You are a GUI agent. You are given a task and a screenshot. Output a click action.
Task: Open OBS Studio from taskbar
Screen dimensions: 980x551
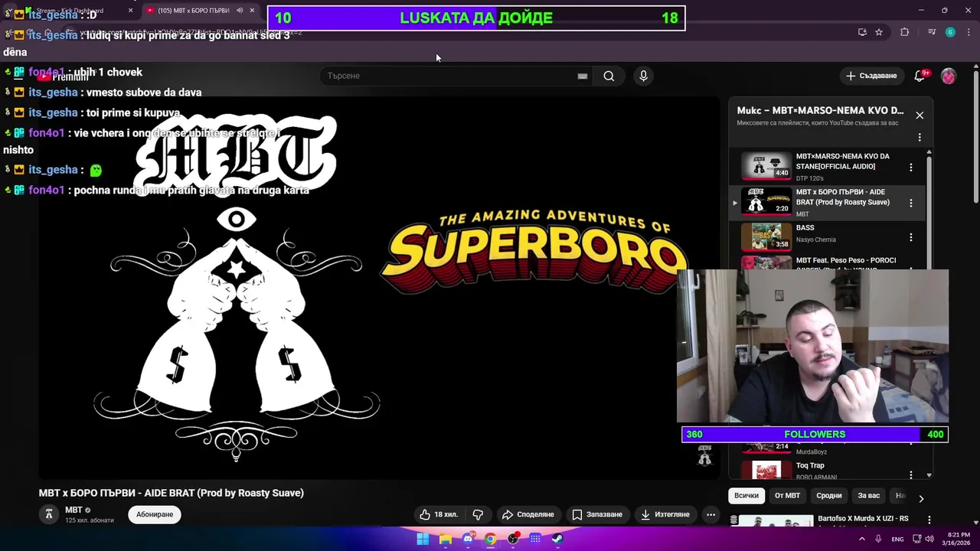[x=513, y=539]
